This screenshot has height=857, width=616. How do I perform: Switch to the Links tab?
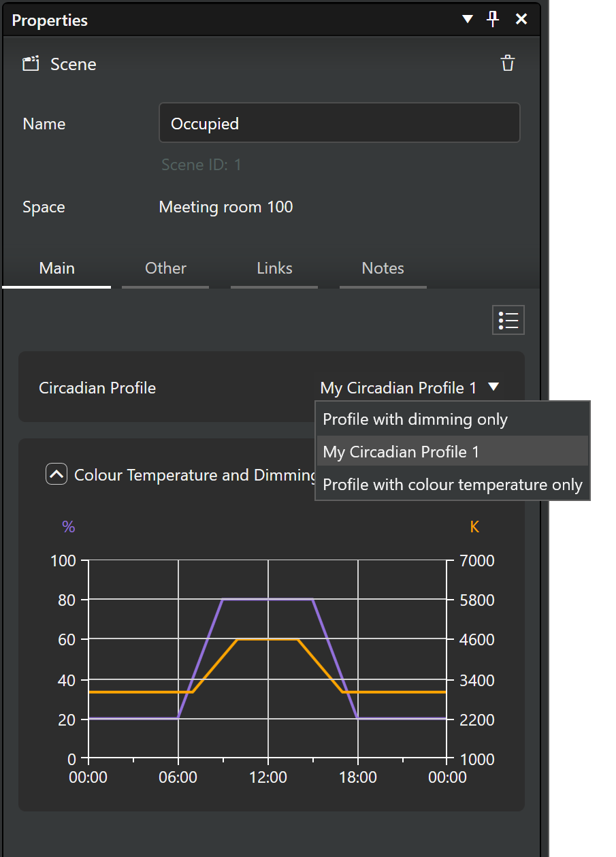(274, 268)
